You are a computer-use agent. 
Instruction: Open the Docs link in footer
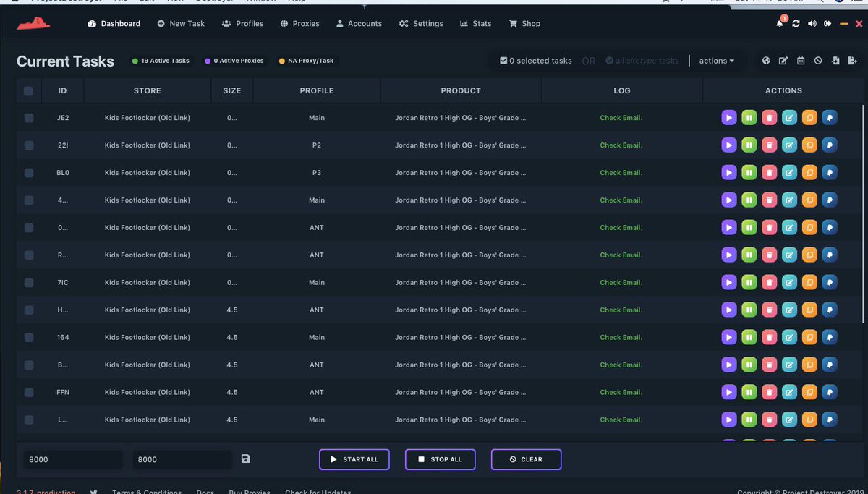(x=205, y=492)
